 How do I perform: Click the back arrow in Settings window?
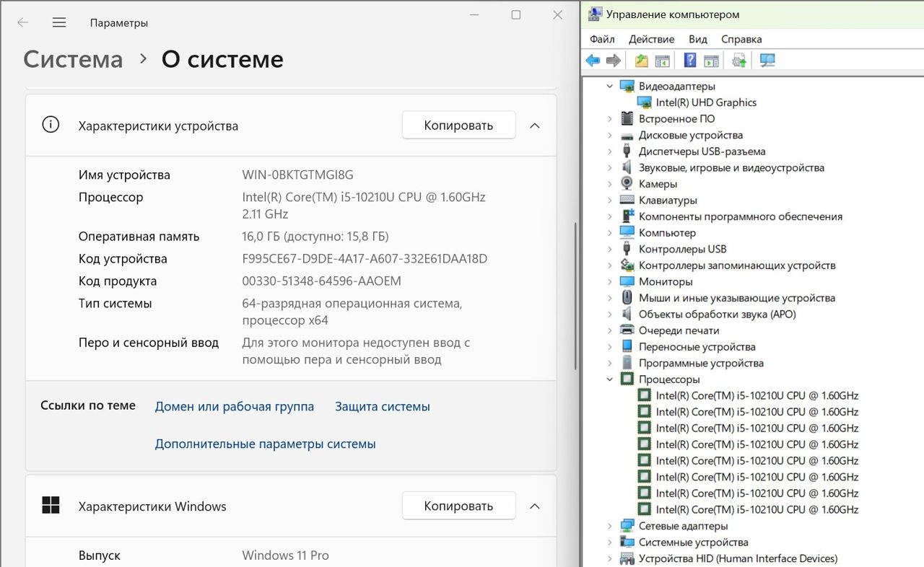pos(23,22)
